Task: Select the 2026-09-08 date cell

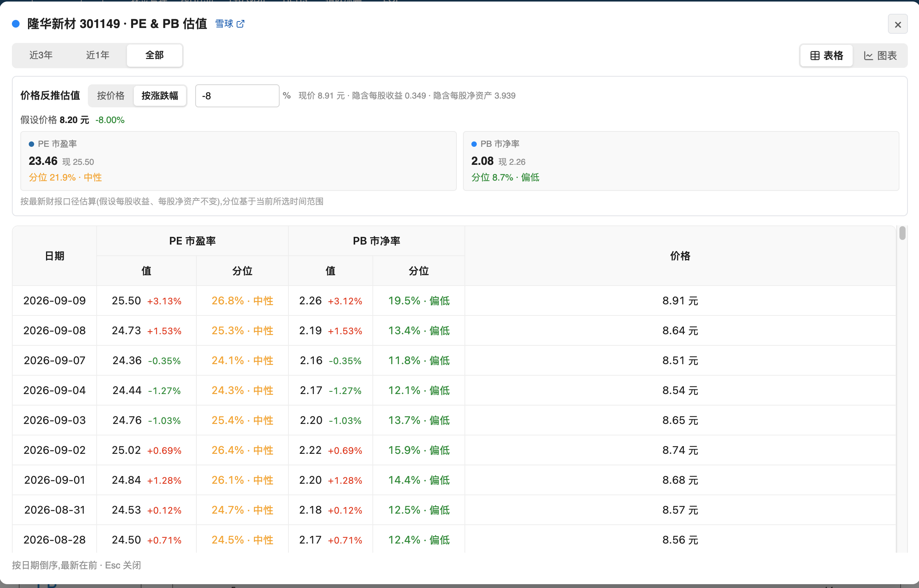Action: point(54,330)
